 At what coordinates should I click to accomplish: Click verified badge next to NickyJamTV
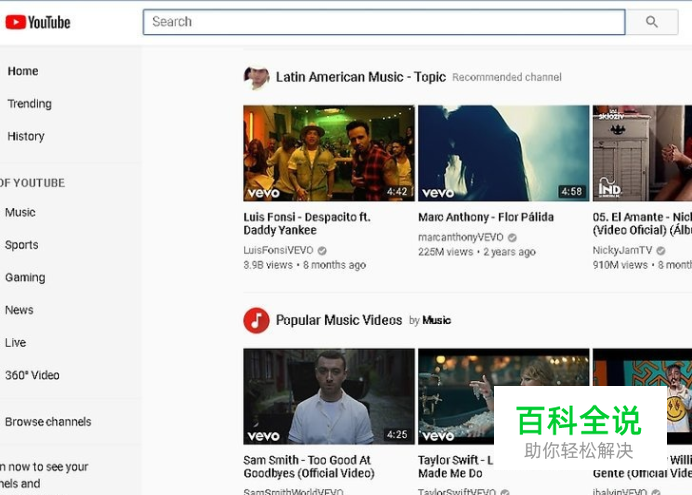coord(661,251)
